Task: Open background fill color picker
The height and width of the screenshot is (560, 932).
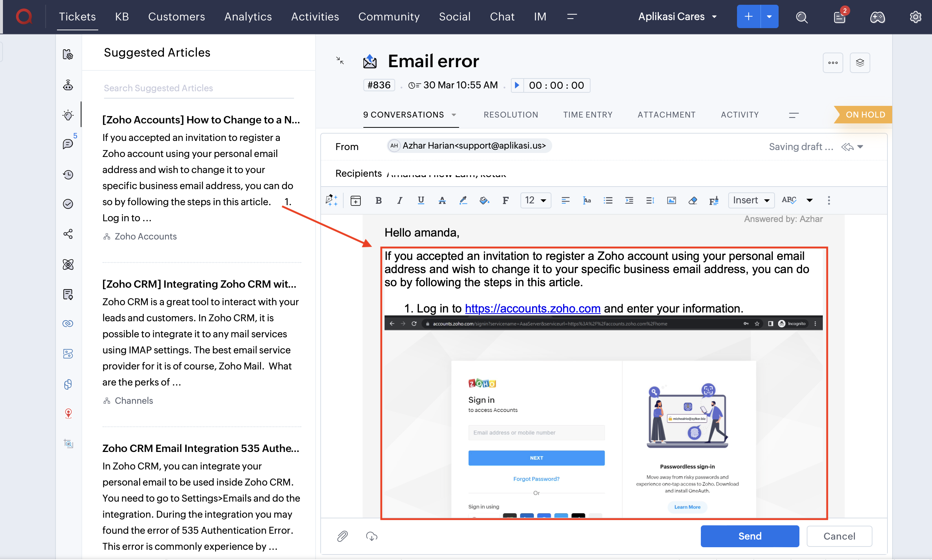Action: [484, 200]
